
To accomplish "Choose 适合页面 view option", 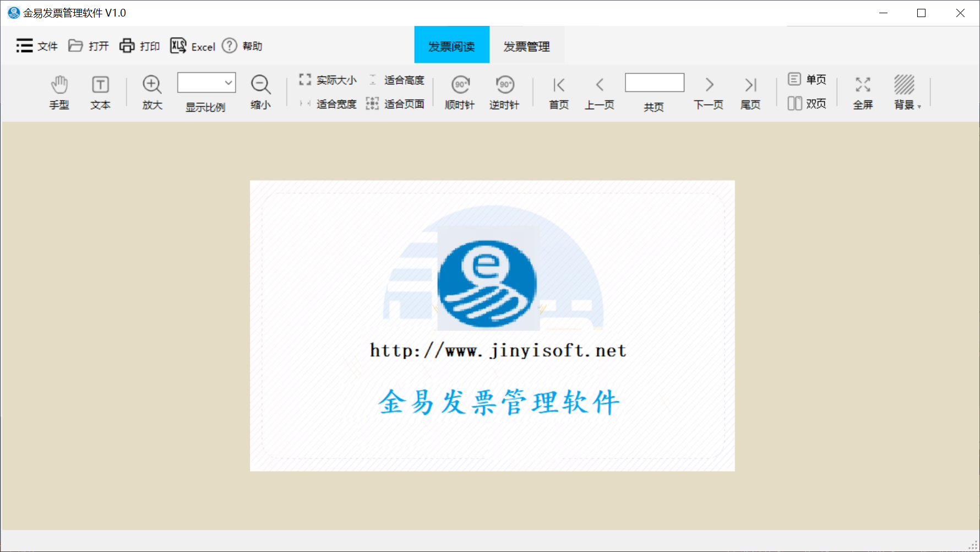I will coord(396,104).
